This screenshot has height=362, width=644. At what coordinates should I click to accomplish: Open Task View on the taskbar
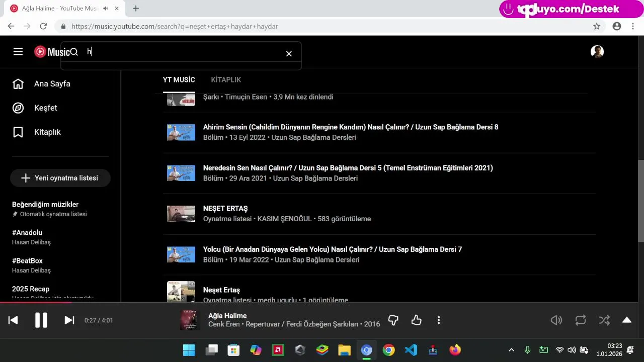[211, 350]
